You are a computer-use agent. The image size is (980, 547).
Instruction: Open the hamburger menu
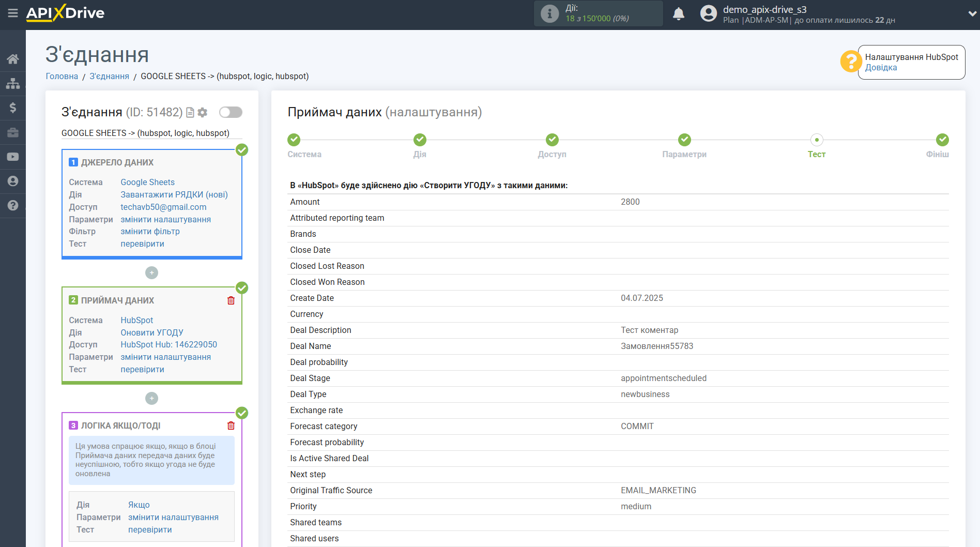tap(13, 13)
